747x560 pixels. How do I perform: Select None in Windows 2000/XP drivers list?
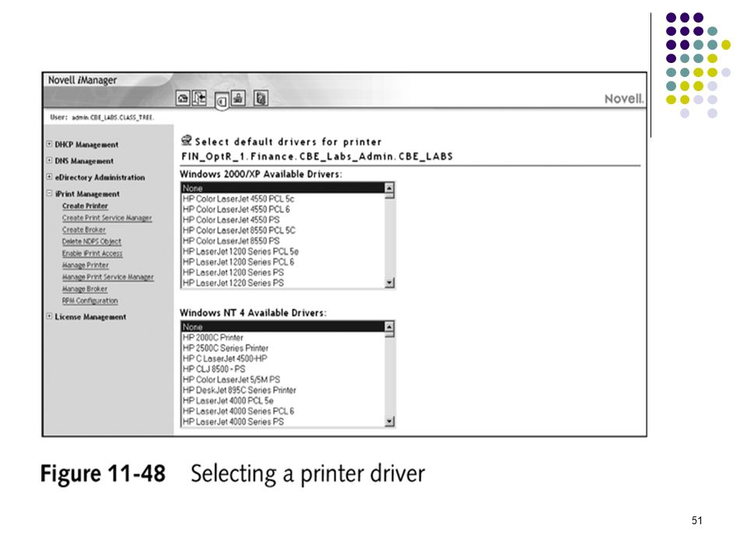[x=283, y=188]
